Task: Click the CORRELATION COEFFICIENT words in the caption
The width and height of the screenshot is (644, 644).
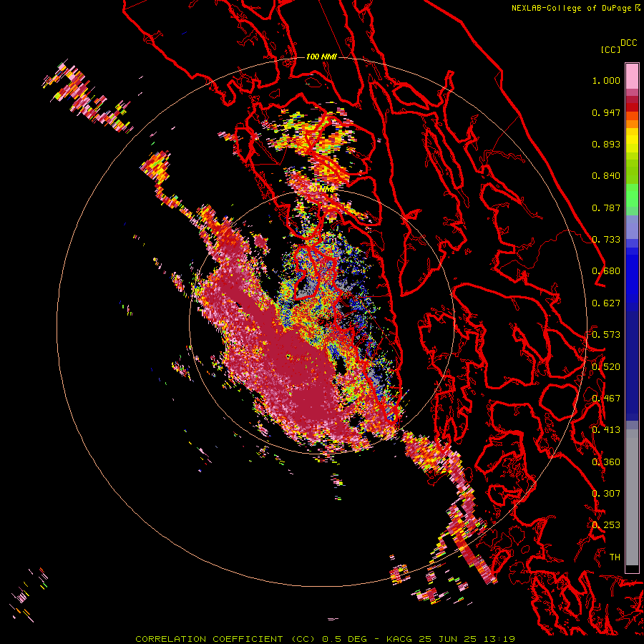Action: (x=209, y=639)
